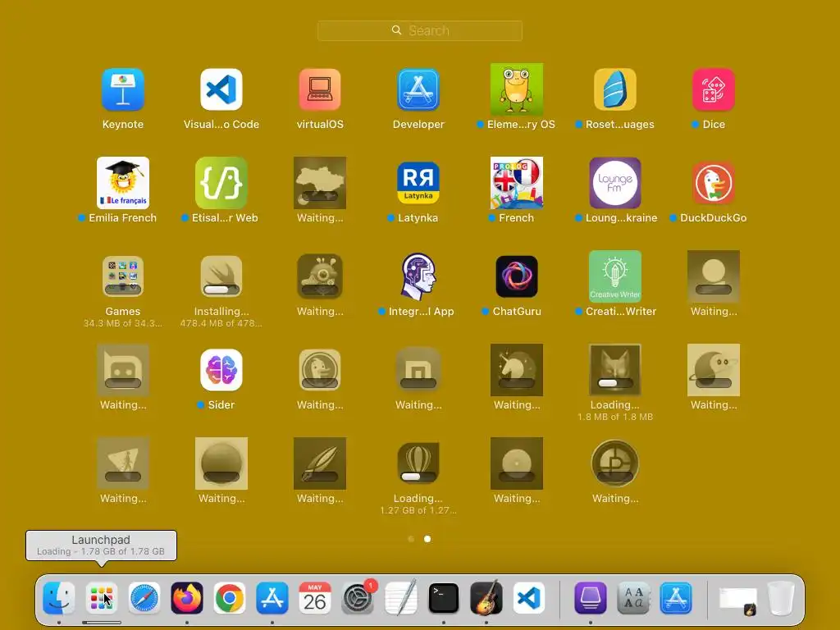The image size is (840, 630).
Task: Click the minimized window thumbnail in Dock
Action: coord(737,600)
